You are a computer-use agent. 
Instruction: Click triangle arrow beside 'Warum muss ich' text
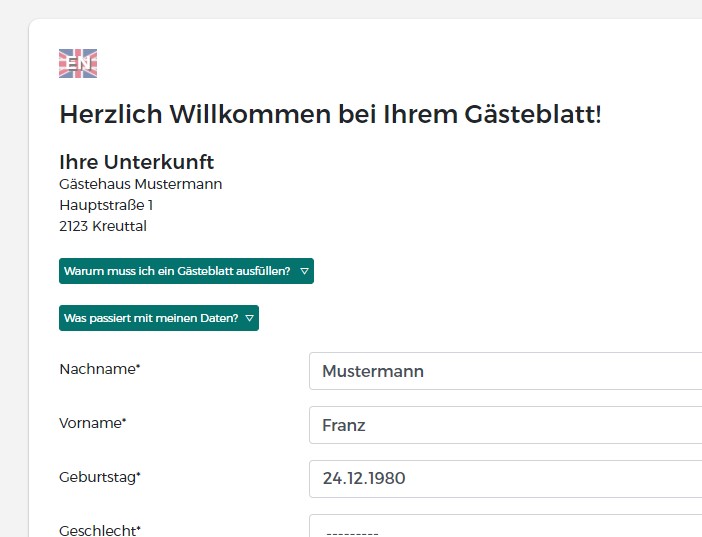(304, 271)
